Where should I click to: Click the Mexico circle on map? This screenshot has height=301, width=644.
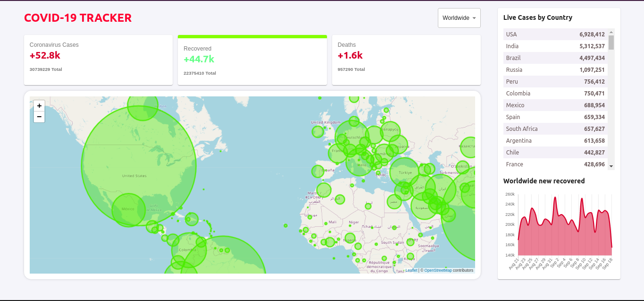(128, 209)
